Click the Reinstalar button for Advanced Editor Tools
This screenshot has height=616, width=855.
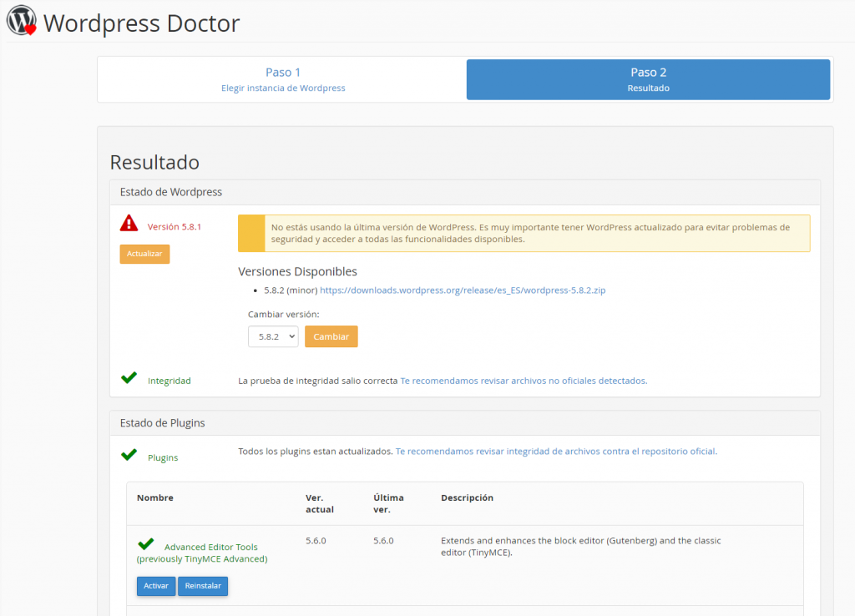pos(203,586)
